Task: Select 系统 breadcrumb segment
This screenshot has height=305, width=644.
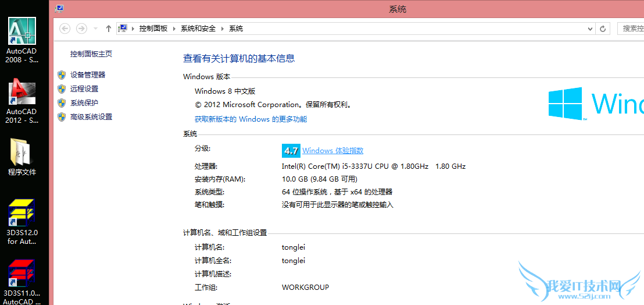Action: [x=236, y=29]
